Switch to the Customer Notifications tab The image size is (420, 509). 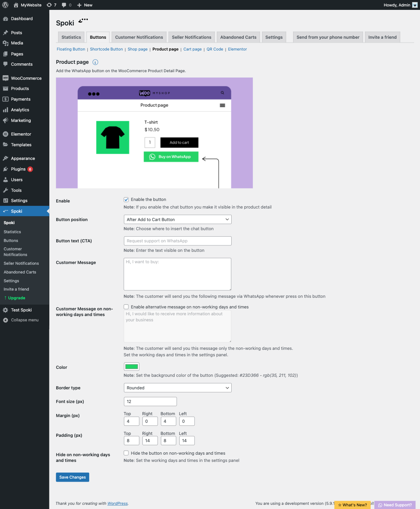pos(139,37)
